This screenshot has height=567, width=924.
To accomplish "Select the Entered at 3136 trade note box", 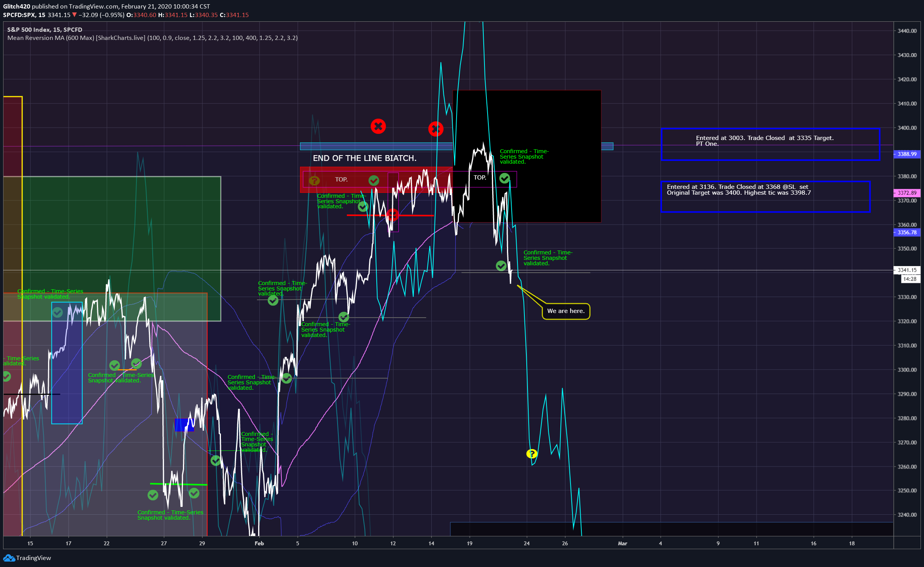I will (x=765, y=197).
